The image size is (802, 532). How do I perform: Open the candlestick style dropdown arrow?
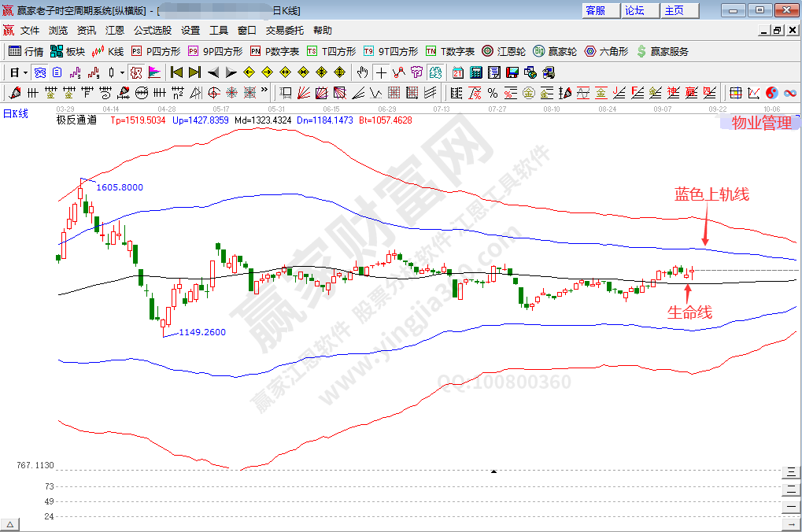[x=122, y=72]
